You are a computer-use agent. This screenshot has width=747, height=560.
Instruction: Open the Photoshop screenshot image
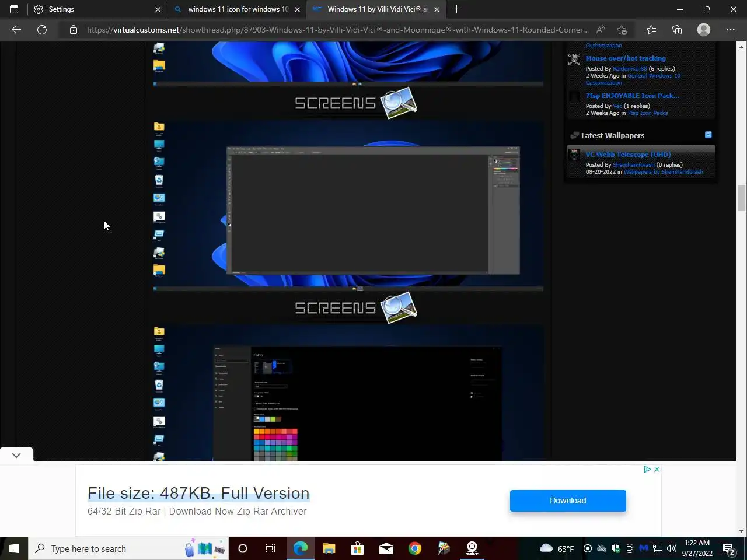(x=348, y=205)
